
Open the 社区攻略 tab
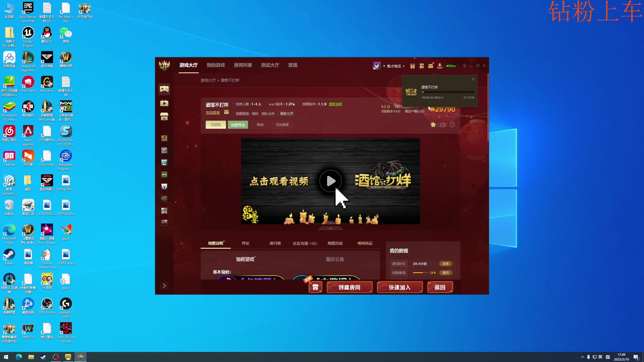(305, 243)
